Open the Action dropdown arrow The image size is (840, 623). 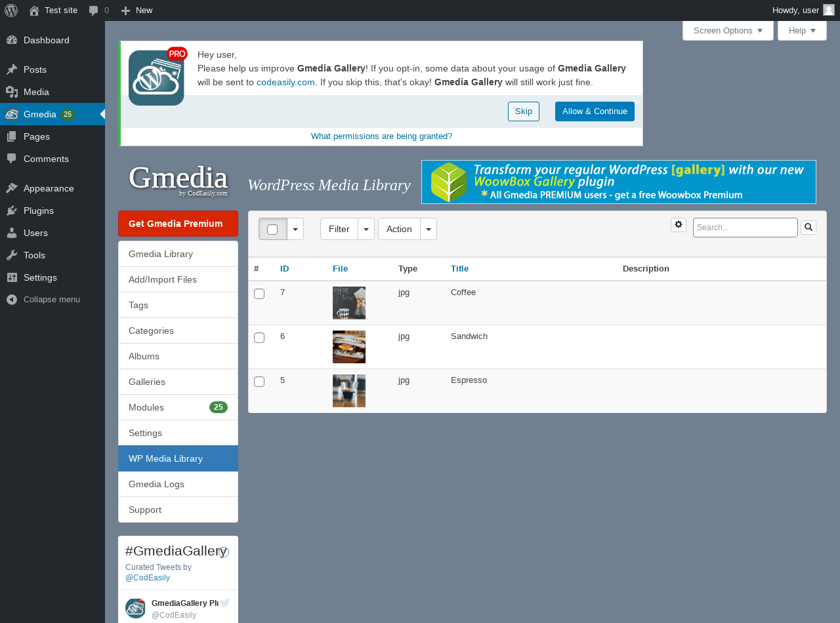point(429,229)
